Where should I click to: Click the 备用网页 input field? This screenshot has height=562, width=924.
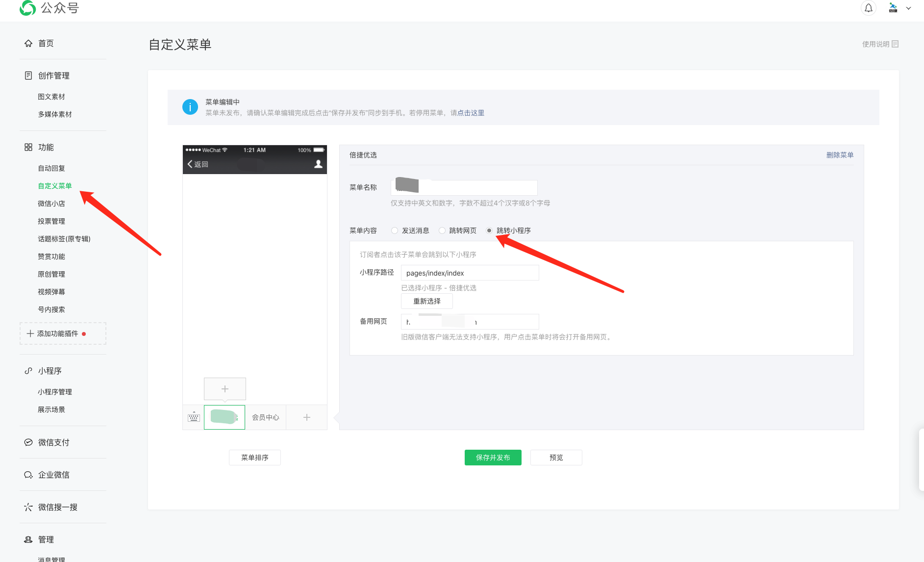(x=470, y=322)
